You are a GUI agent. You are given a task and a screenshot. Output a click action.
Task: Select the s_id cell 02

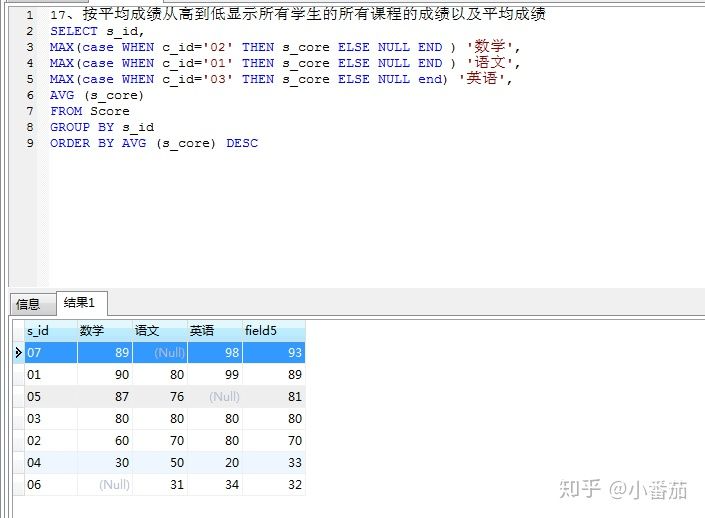(x=50, y=441)
